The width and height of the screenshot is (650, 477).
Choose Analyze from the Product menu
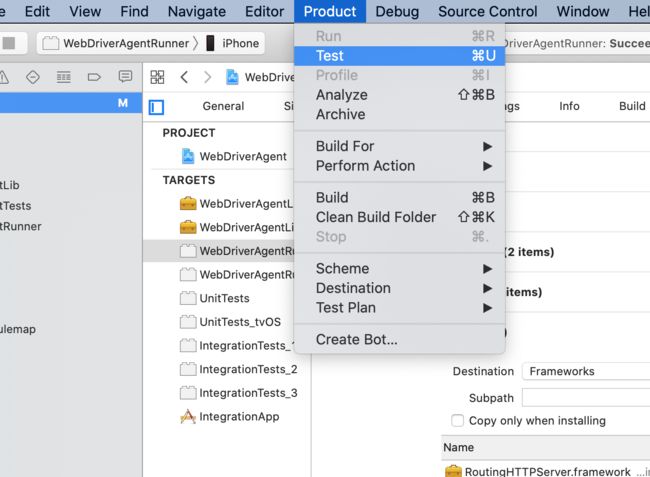click(400, 95)
